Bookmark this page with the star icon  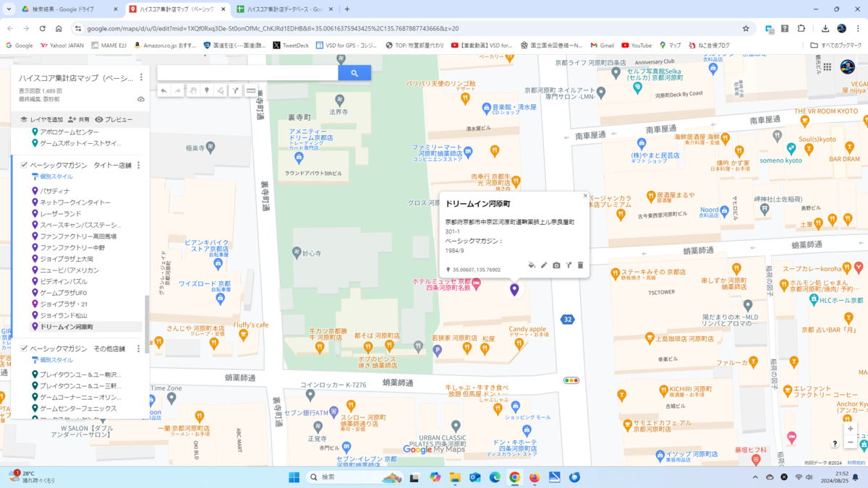tap(746, 28)
